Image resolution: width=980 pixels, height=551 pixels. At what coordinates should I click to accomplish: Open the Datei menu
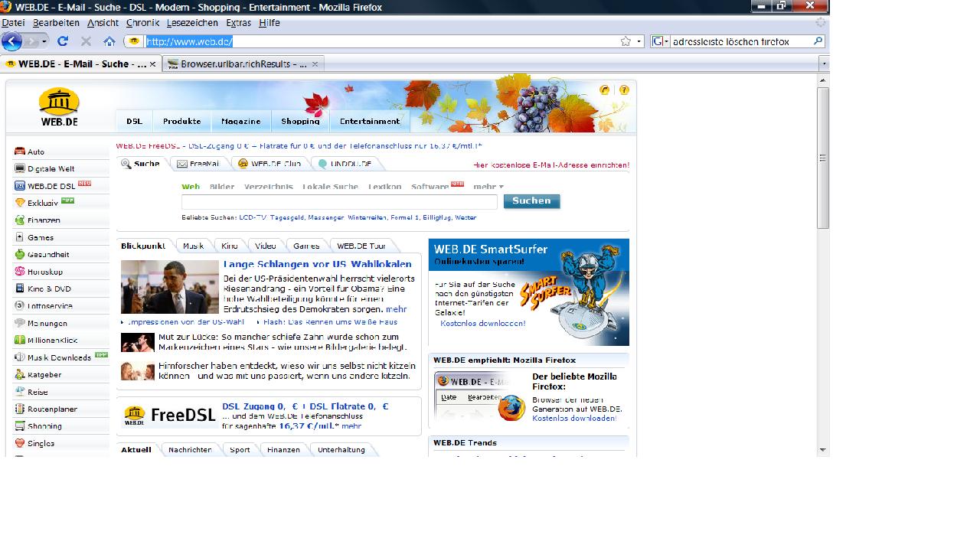(x=13, y=23)
